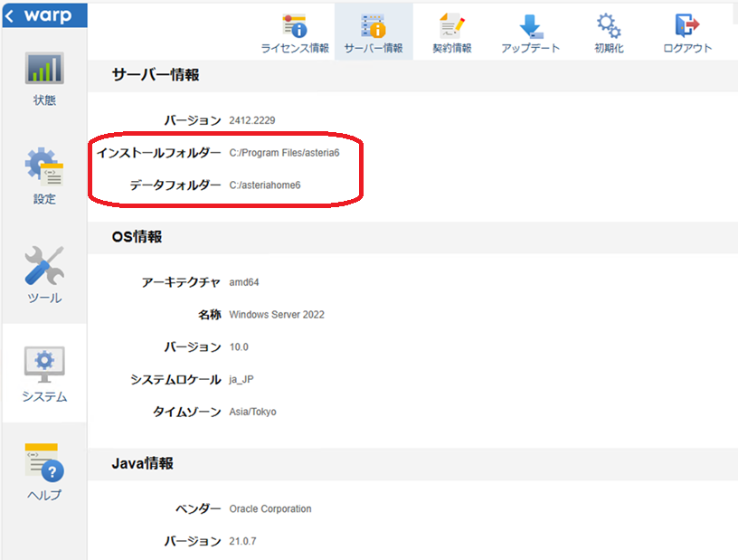This screenshot has width=738, height=560.
Task: Open ライセンス情報 license info tab icon
Action: [295, 25]
